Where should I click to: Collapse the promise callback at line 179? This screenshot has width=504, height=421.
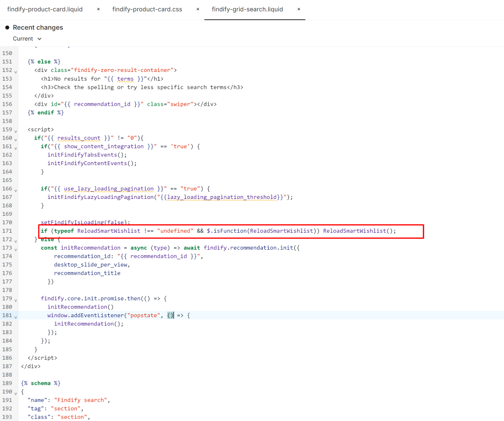15,299
